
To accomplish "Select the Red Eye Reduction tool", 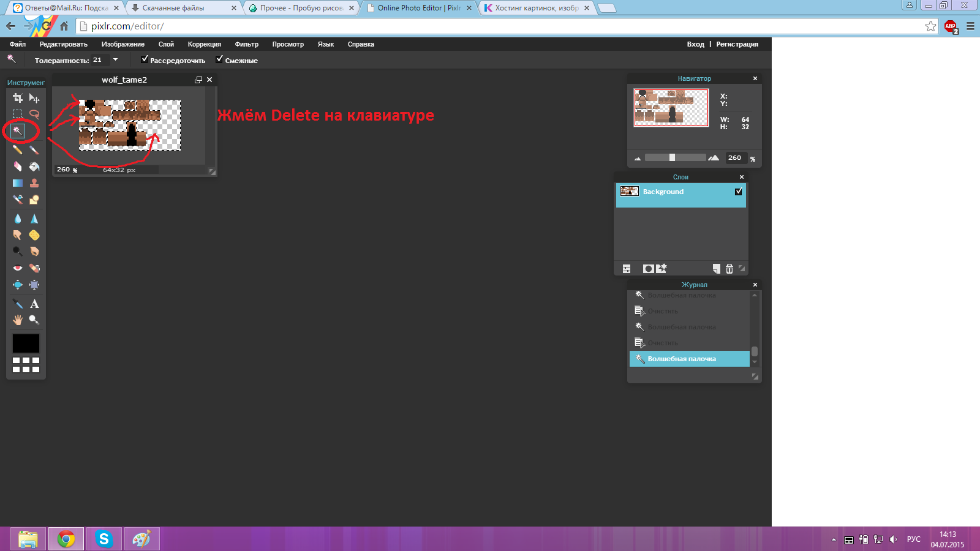I will pos(18,268).
